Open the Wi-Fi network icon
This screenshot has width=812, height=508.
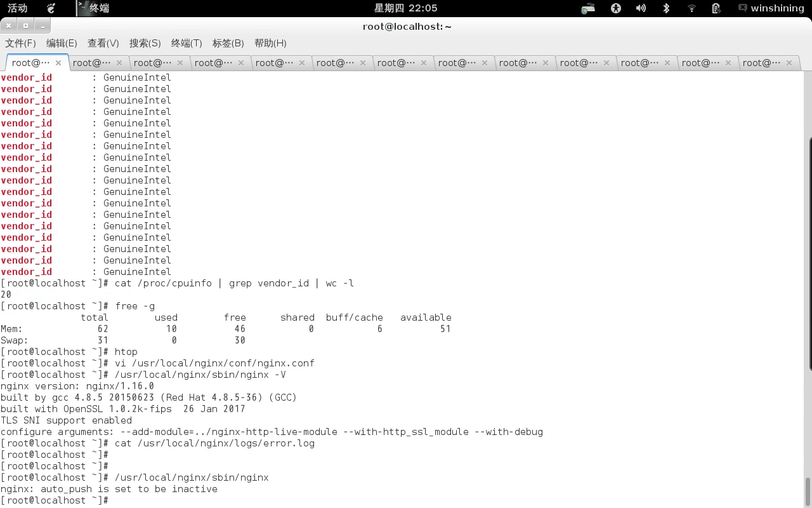tap(691, 8)
